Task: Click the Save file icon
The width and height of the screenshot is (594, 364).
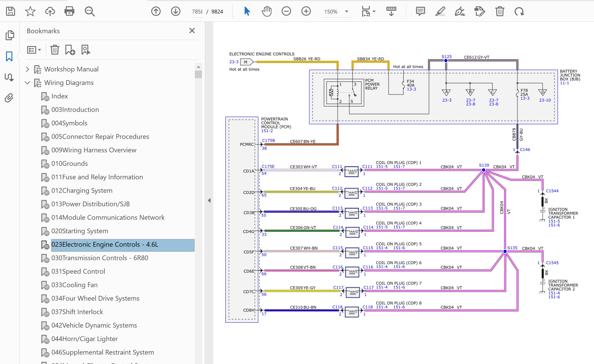Action: pyautogui.click(x=10, y=11)
